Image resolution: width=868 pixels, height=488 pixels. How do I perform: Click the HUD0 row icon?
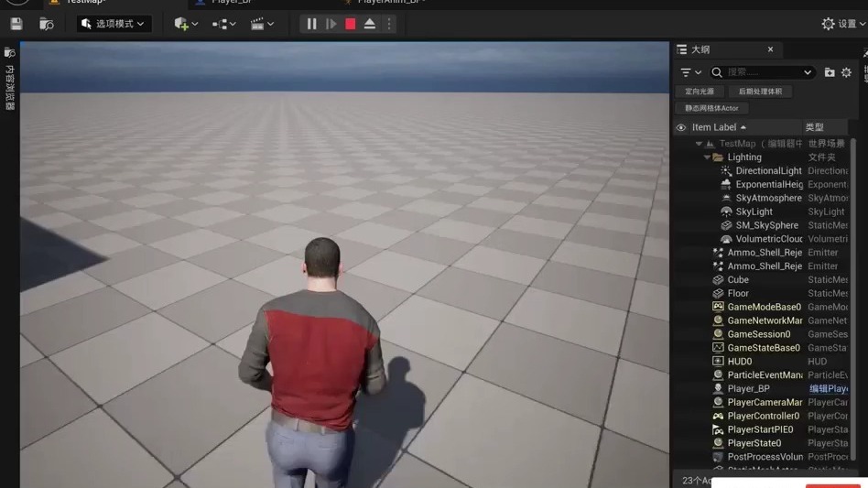718,362
